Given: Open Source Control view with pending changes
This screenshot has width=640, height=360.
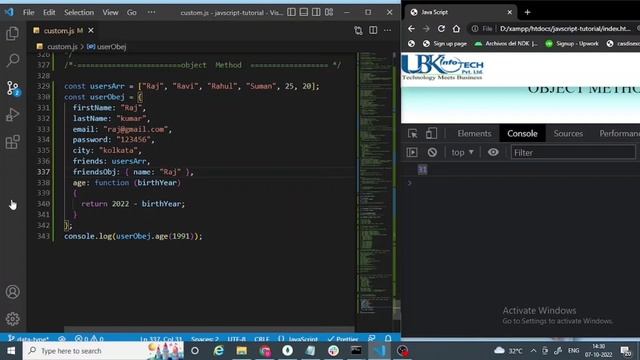Looking at the screenshot, I should [x=13, y=88].
